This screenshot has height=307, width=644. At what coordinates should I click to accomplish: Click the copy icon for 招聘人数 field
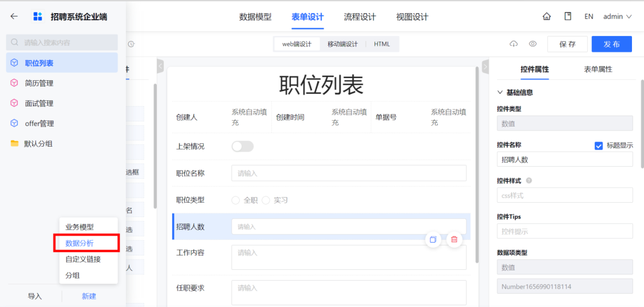(433, 239)
